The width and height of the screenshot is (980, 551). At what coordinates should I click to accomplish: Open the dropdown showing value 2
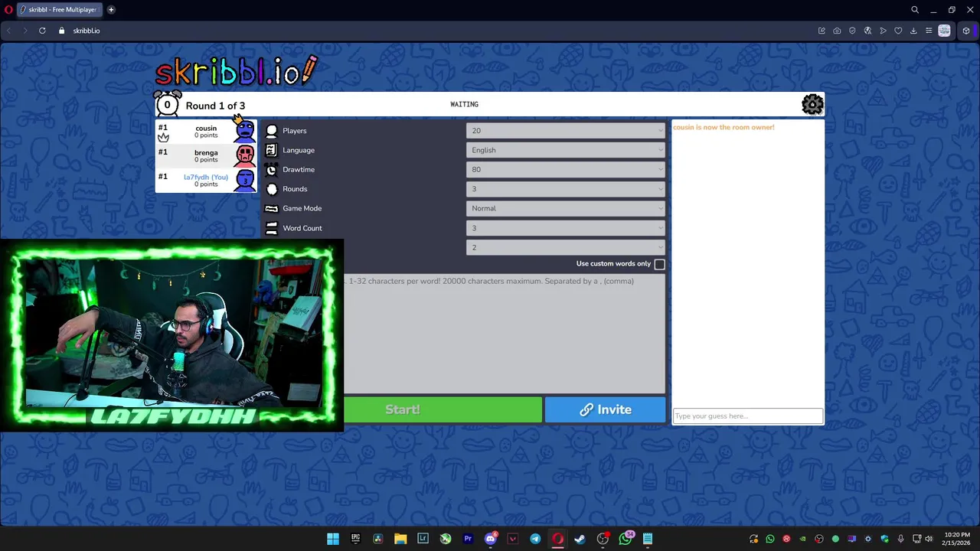[565, 247]
